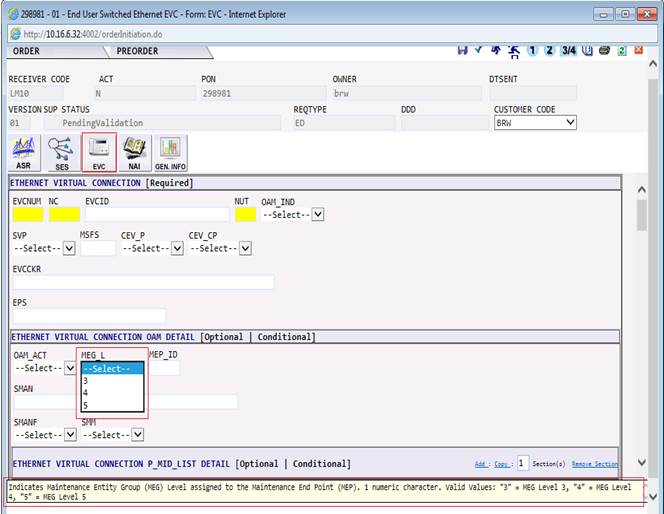Open the SVP dropdown

(x=44, y=248)
